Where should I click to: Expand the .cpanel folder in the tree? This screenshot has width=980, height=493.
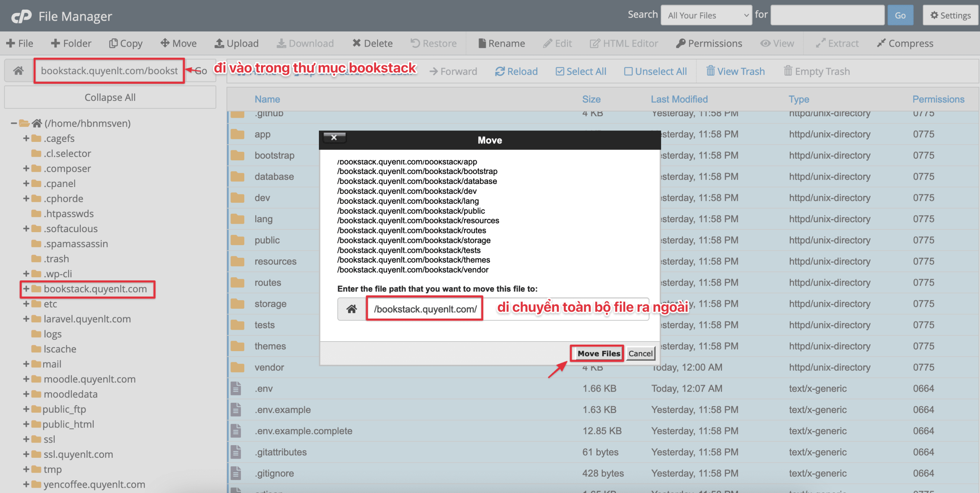26,183
